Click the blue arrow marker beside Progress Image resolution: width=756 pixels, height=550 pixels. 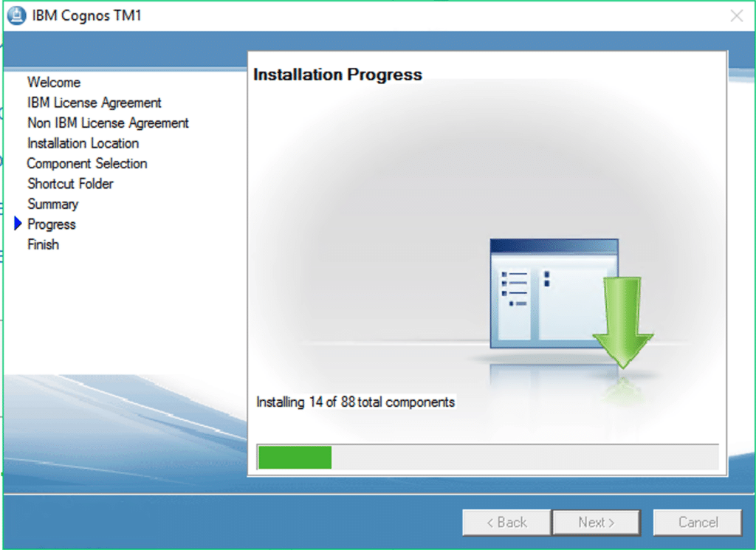click(18, 224)
